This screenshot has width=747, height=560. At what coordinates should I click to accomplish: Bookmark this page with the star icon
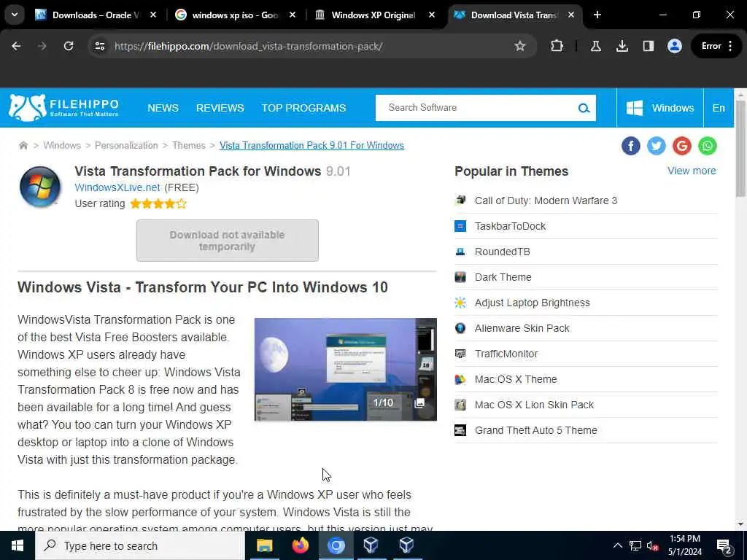click(x=519, y=46)
